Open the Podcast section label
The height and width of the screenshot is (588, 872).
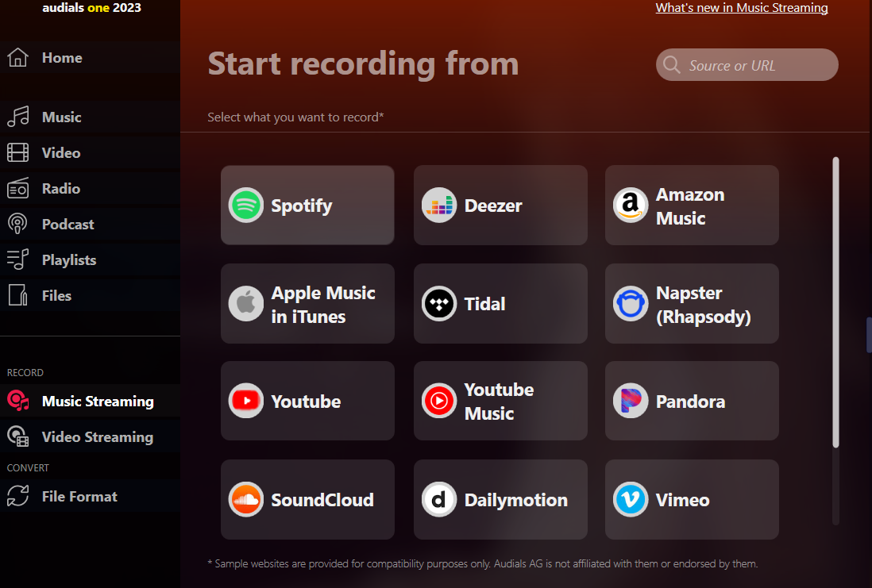(68, 224)
